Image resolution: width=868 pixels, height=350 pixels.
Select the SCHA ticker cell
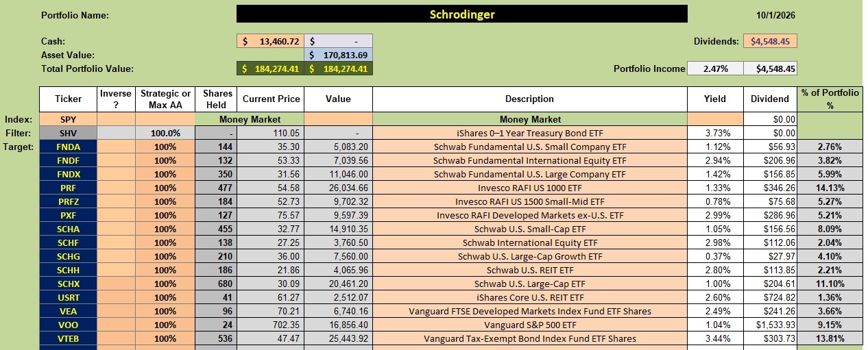[x=68, y=229]
